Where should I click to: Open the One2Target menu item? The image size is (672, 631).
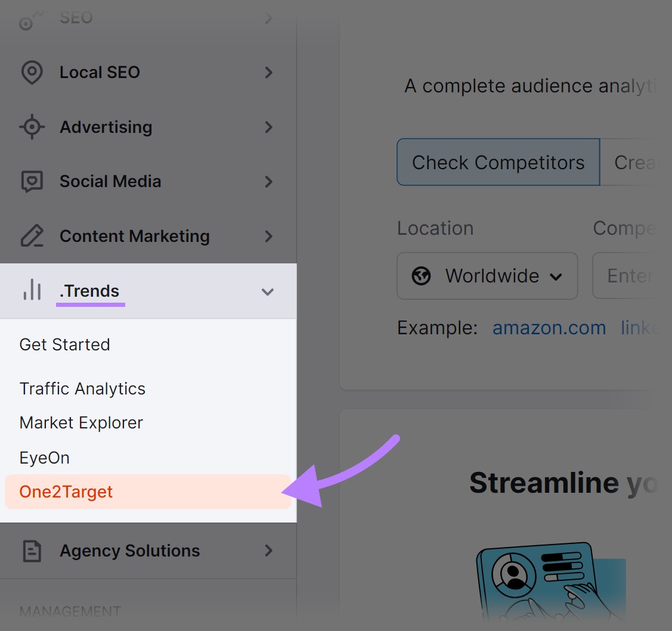66,492
